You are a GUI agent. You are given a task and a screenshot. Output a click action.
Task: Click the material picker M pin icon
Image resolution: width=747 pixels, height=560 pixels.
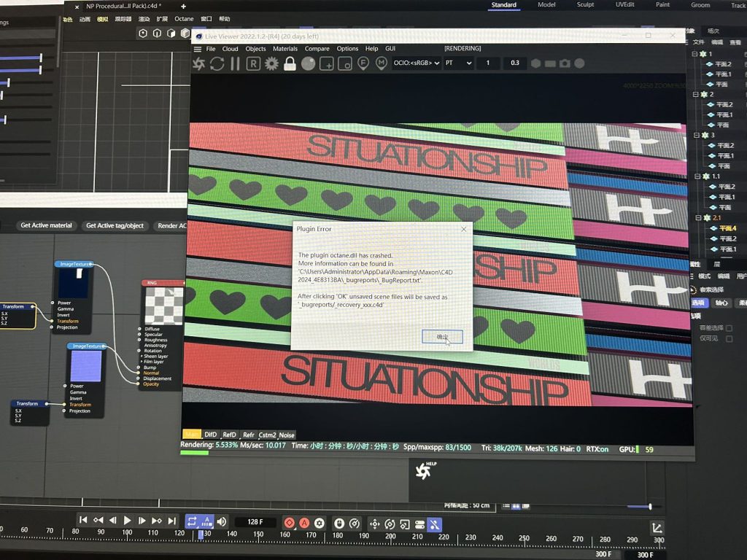point(381,63)
